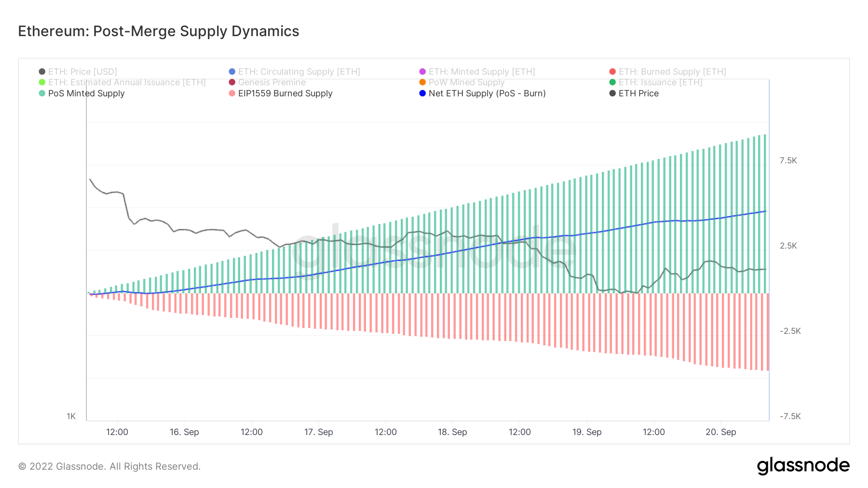
Task: Select the chart title Post-Merge Supply Dynamics
Action: click(x=158, y=31)
